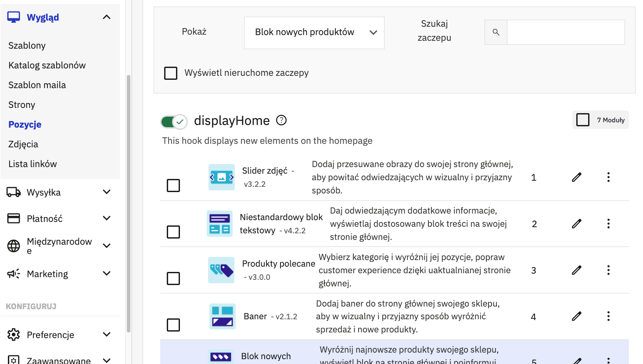This screenshot has height=364, width=643.
Task: Open three-dot menu for Niestandardowy blok tekstowy
Action: [608, 224]
